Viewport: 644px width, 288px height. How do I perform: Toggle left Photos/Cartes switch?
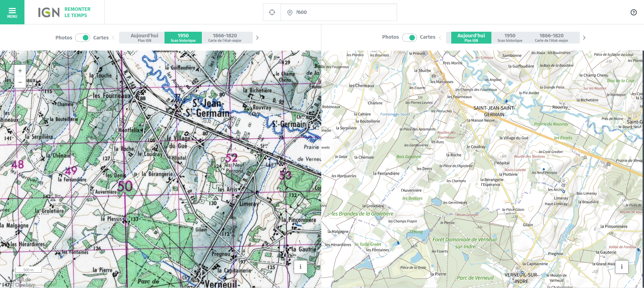pos(83,38)
